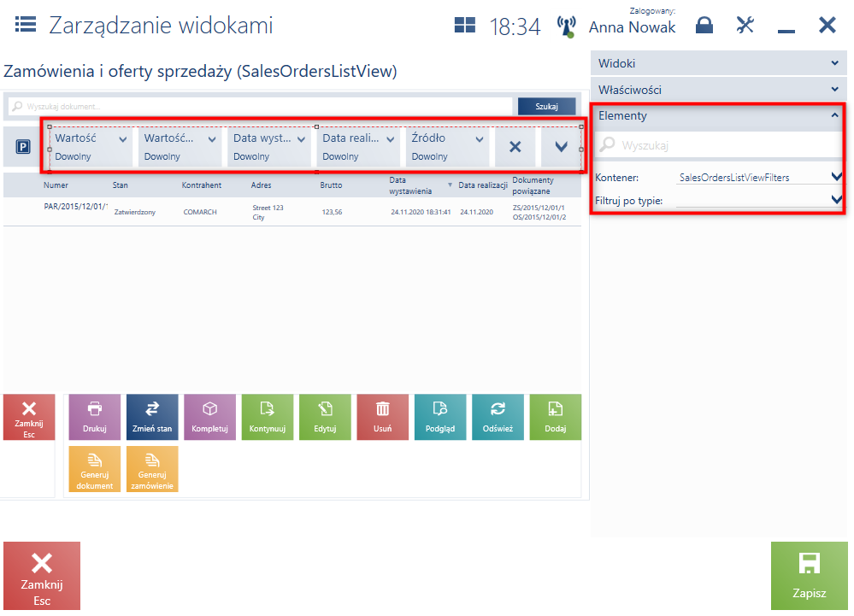854x616 pixels.
Task: Click the Edytuj tile
Action: coord(325,417)
